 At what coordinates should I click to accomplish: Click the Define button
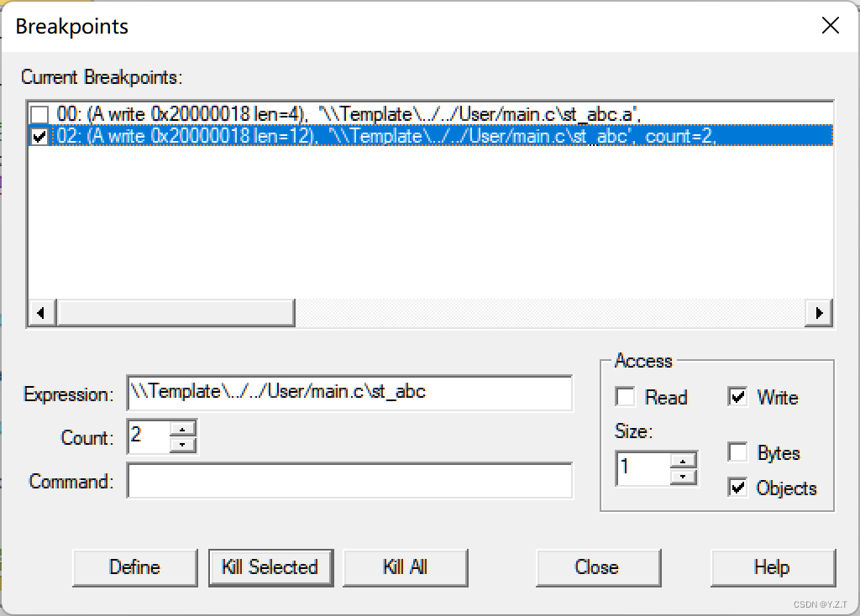(135, 568)
